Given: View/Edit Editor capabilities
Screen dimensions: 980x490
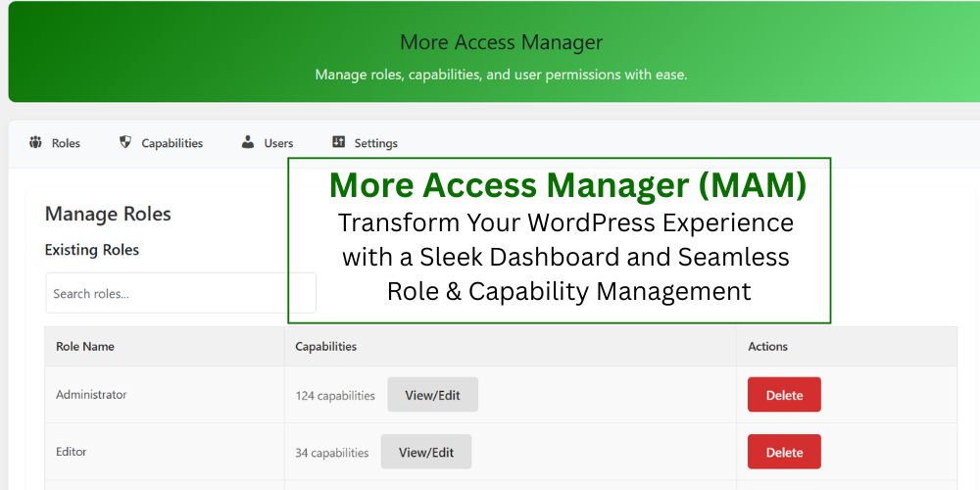Looking at the screenshot, I should click(426, 452).
